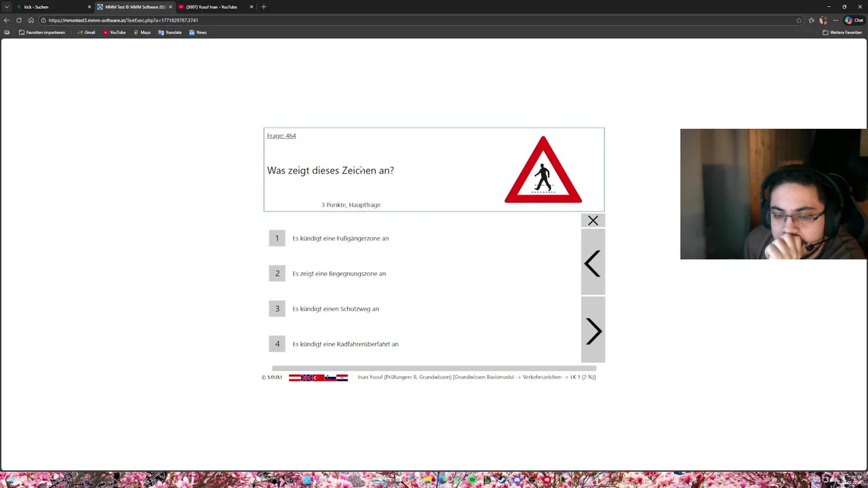Select answer 1 number box
868x488 pixels.
click(x=277, y=238)
